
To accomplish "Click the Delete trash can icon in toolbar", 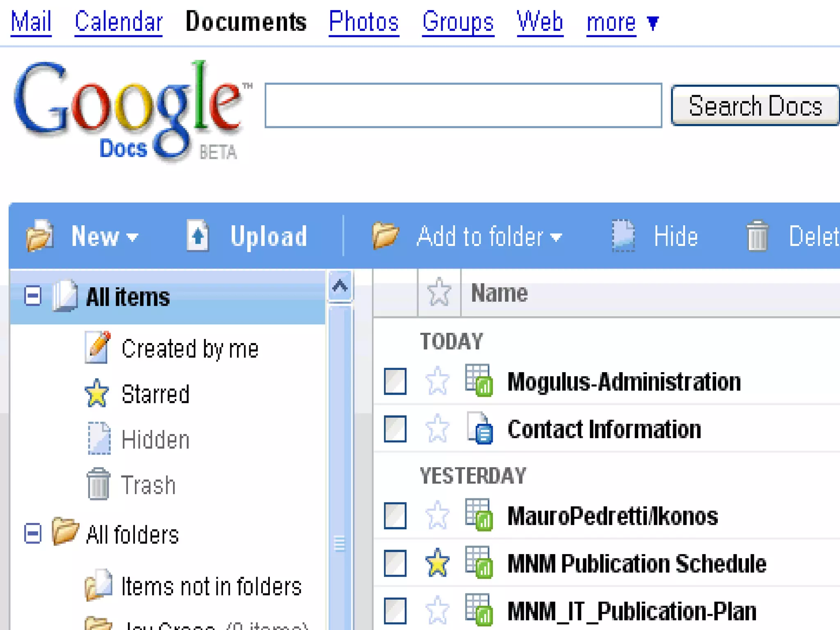I will click(x=757, y=236).
